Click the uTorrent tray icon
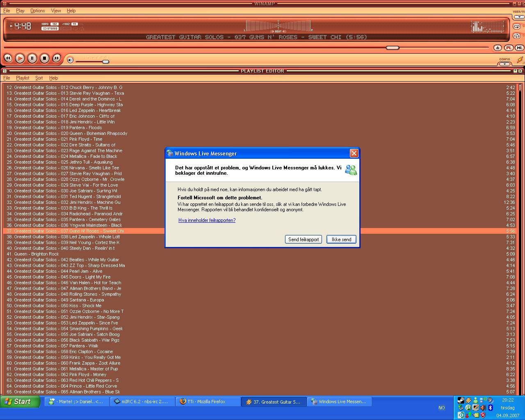 [468, 408]
